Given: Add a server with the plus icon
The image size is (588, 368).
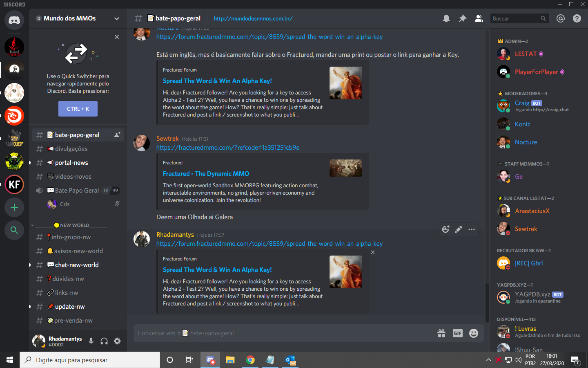Looking at the screenshot, I should (14, 207).
